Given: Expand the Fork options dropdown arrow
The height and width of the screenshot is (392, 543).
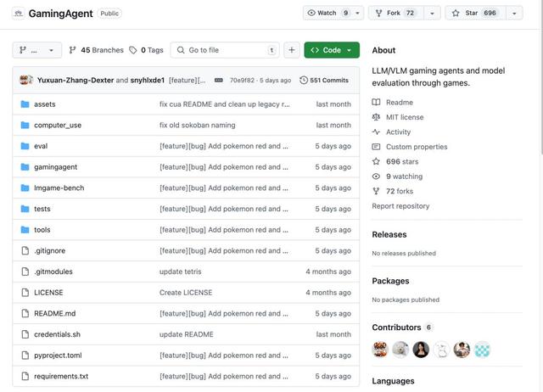Looking at the screenshot, I should click(433, 14).
